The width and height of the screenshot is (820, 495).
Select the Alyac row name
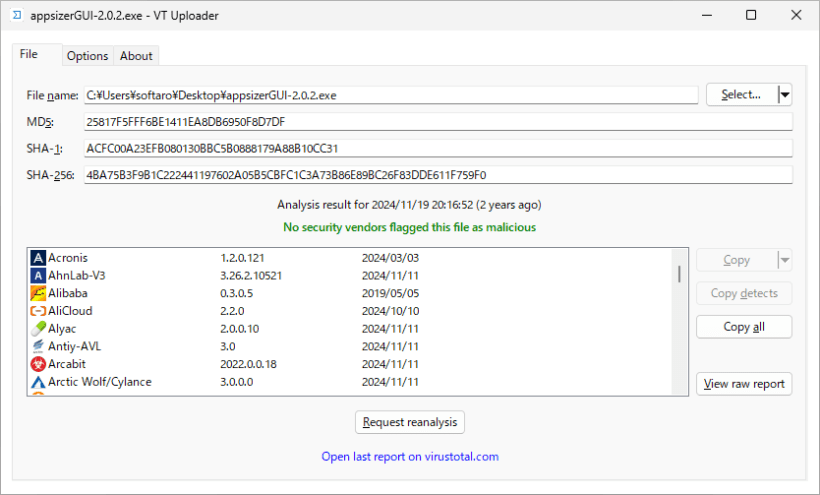pyautogui.click(x=62, y=329)
